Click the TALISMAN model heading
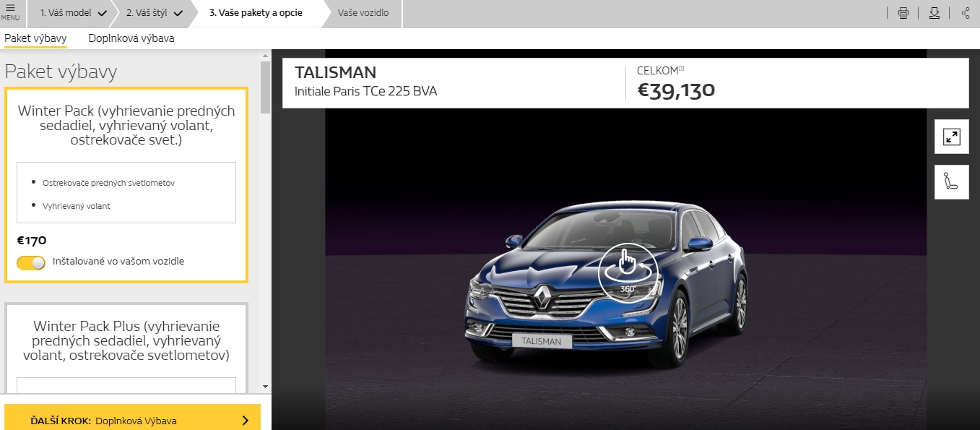The image size is (980, 430). (x=336, y=72)
